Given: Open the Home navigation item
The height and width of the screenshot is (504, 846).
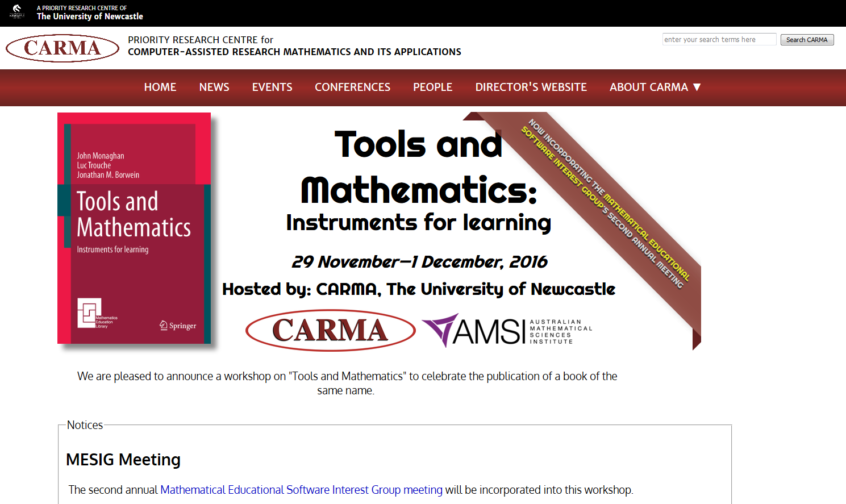Looking at the screenshot, I should [x=160, y=87].
